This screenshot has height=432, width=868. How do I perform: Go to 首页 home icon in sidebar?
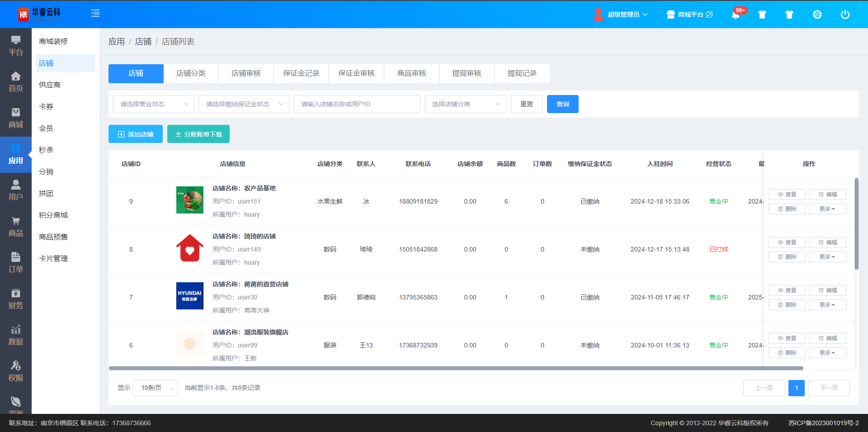pyautogui.click(x=16, y=82)
